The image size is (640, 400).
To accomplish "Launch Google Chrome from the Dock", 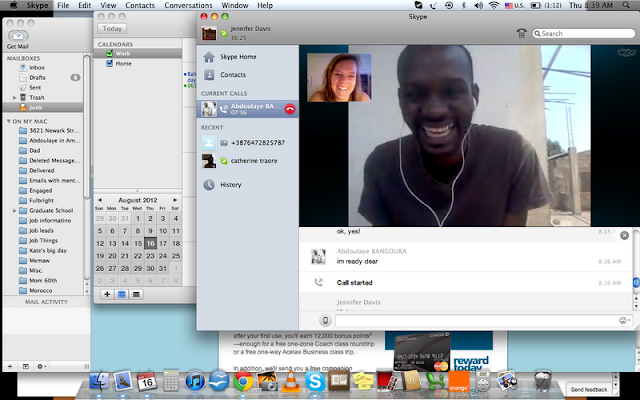I will pyautogui.click(x=243, y=382).
